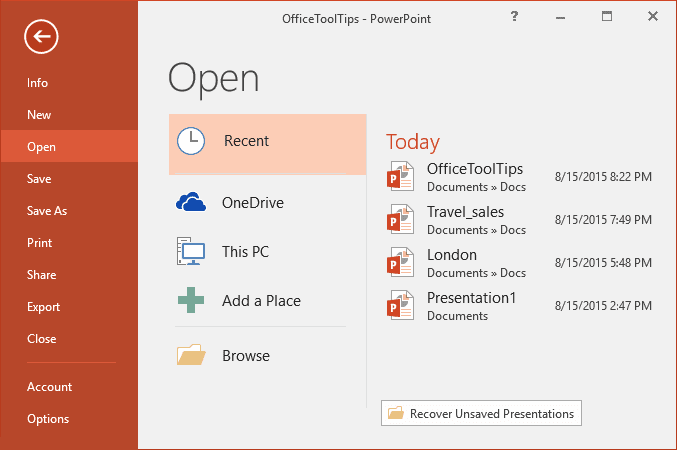Select the This PC location label

pos(245,251)
